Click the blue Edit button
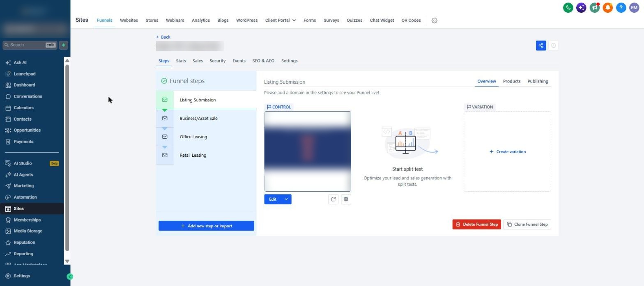 (x=273, y=199)
